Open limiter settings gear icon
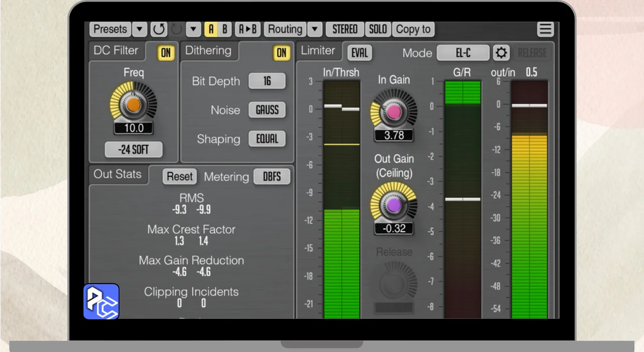The height and width of the screenshot is (352, 644). coord(501,53)
